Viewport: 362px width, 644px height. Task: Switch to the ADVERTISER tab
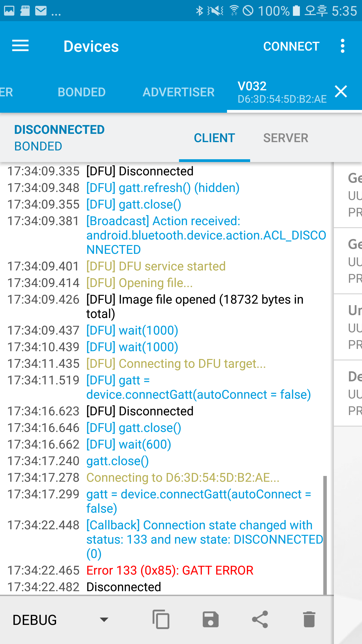(178, 92)
